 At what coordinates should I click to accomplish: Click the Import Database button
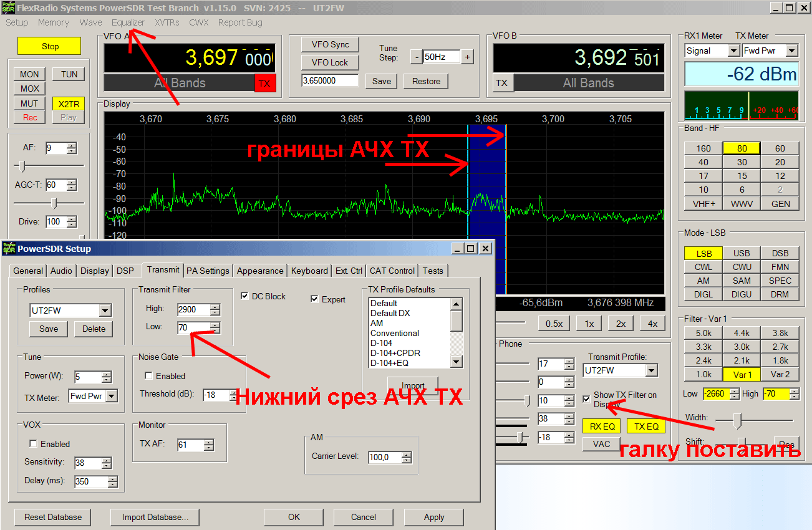pos(155,517)
